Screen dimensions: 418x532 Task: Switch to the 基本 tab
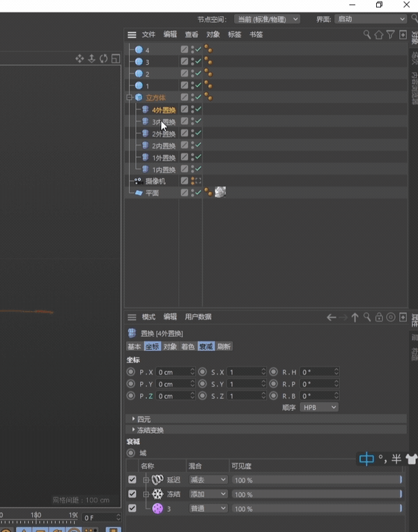click(x=134, y=346)
